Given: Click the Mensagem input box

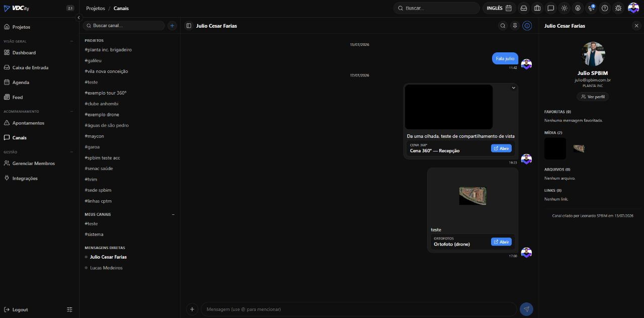Looking at the screenshot, I should [x=359, y=309].
